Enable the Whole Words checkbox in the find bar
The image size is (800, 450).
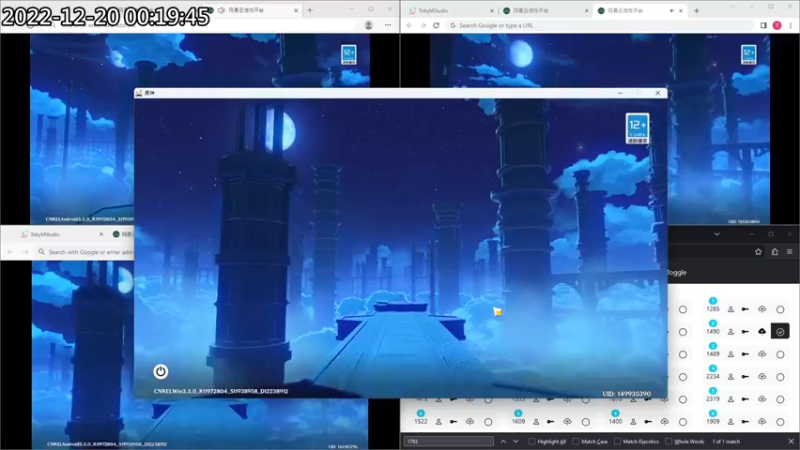[x=669, y=441]
